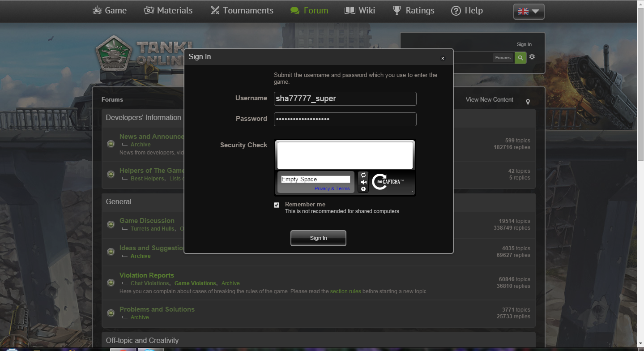The width and height of the screenshot is (644, 351).
Task: Focus the Password field
Action: [345, 119]
